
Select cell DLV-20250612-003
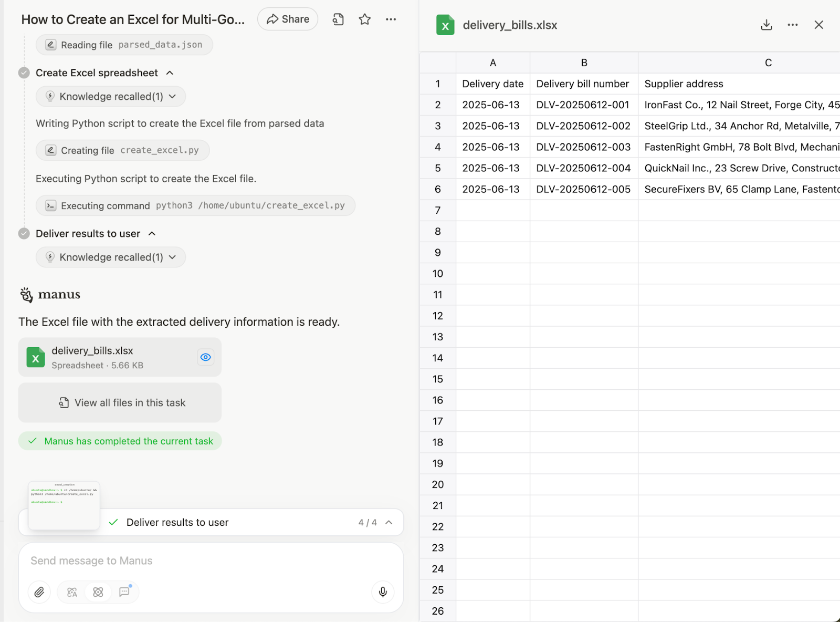click(x=584, y=147)
